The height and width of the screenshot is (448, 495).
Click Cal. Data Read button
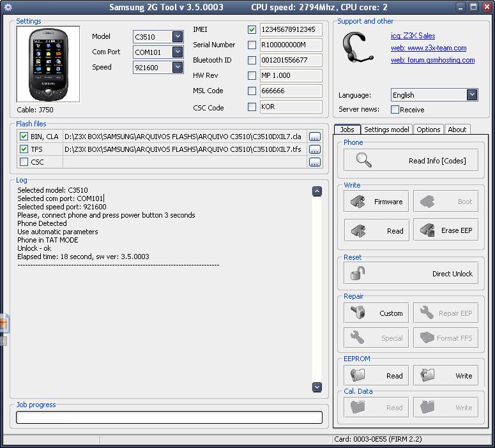376,407
